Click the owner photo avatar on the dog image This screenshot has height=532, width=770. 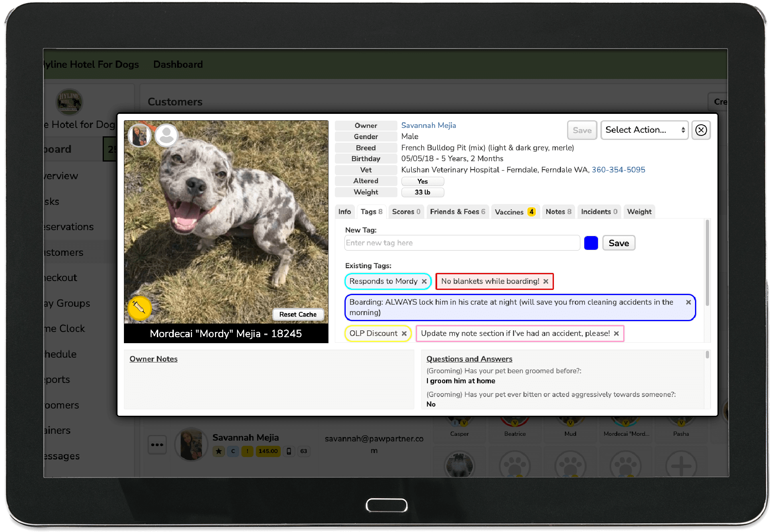tap(139, 136)
